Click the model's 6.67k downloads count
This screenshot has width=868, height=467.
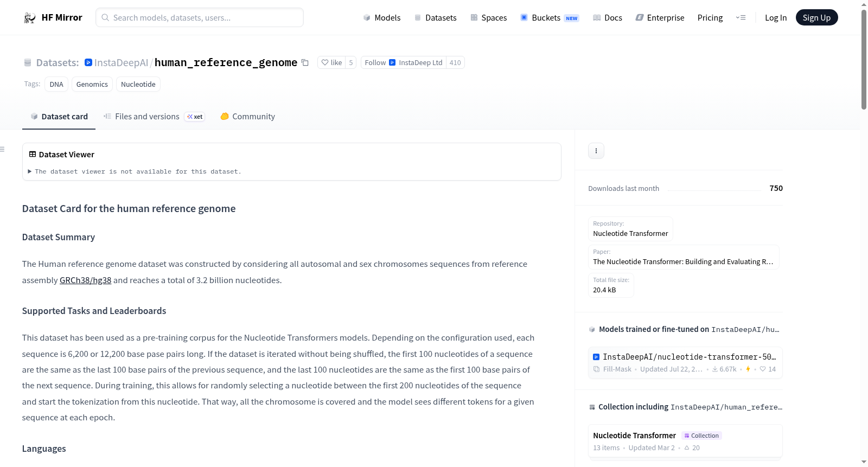click(x=724, y=369)
